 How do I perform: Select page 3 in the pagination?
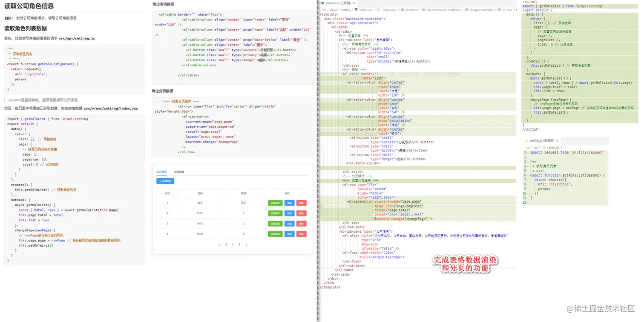click(239, 245)
